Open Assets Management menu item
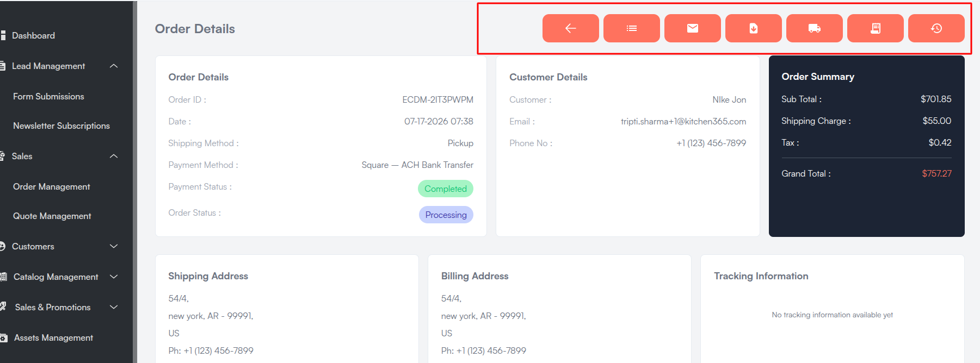This screenshot has height=363, width=980. 53,337
